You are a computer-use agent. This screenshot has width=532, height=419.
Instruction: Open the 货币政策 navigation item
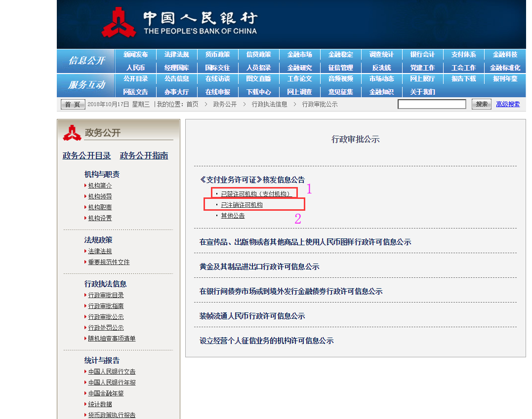217,55
